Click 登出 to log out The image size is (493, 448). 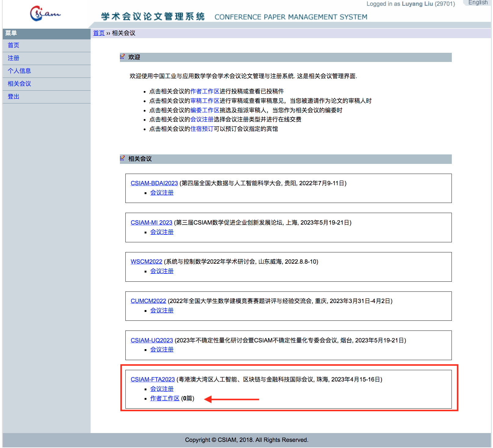coord(13,97)
